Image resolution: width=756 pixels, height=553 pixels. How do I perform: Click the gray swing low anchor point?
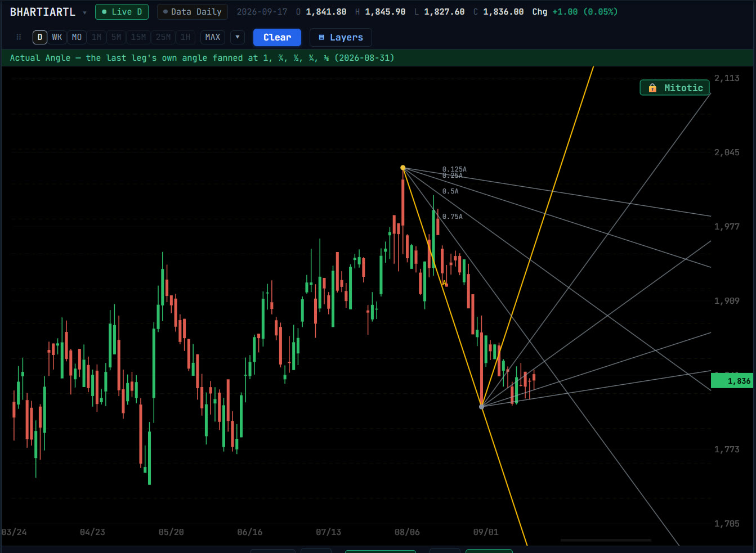coord(481,406)
